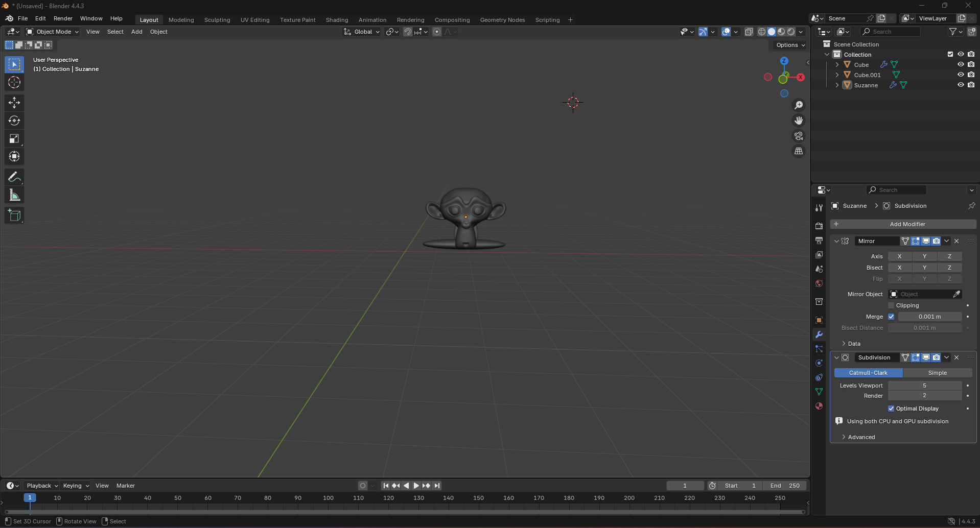Open the Material properties tab
Screen dimensions: 980x528
click(819, 406)
